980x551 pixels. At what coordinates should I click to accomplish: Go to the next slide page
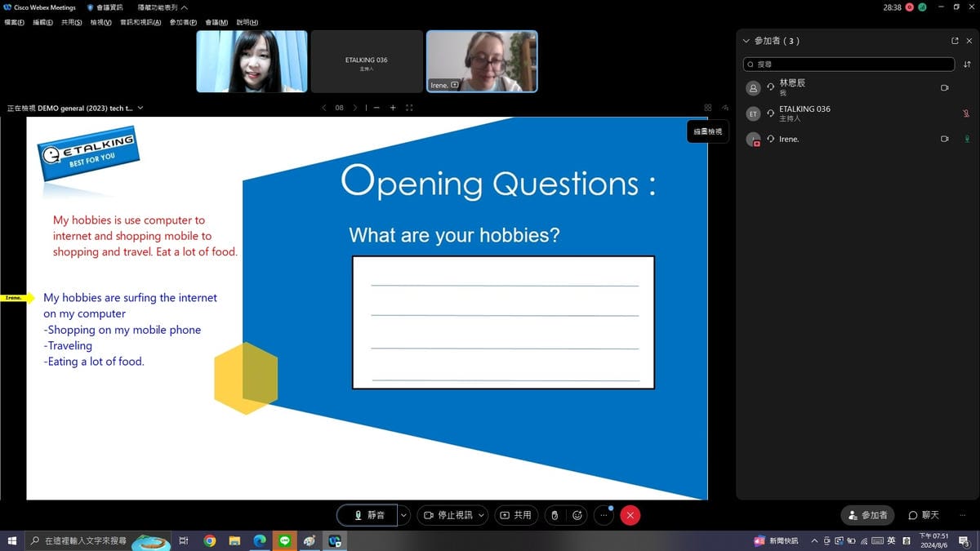(x=355, y=108)
